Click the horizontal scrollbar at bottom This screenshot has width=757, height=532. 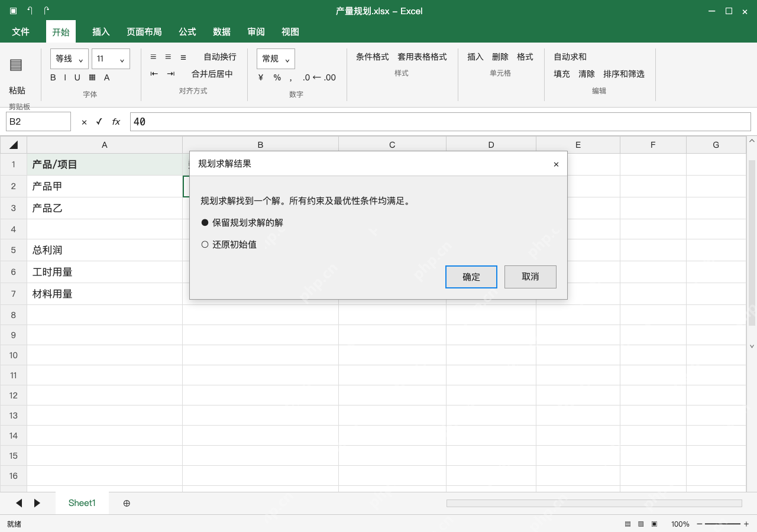click(x=594, y=503)
